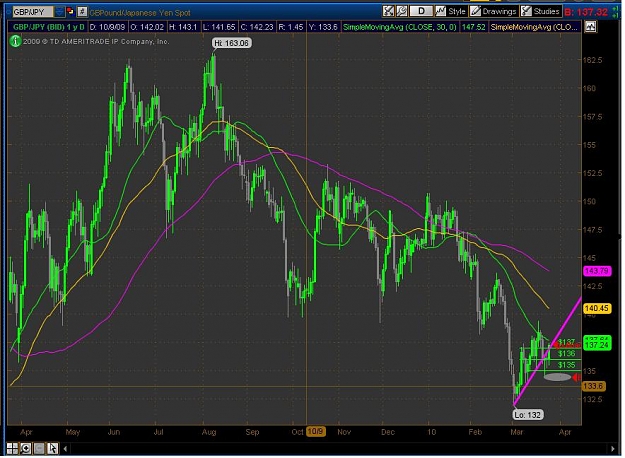Click the $136 level label

pos(566,353)
